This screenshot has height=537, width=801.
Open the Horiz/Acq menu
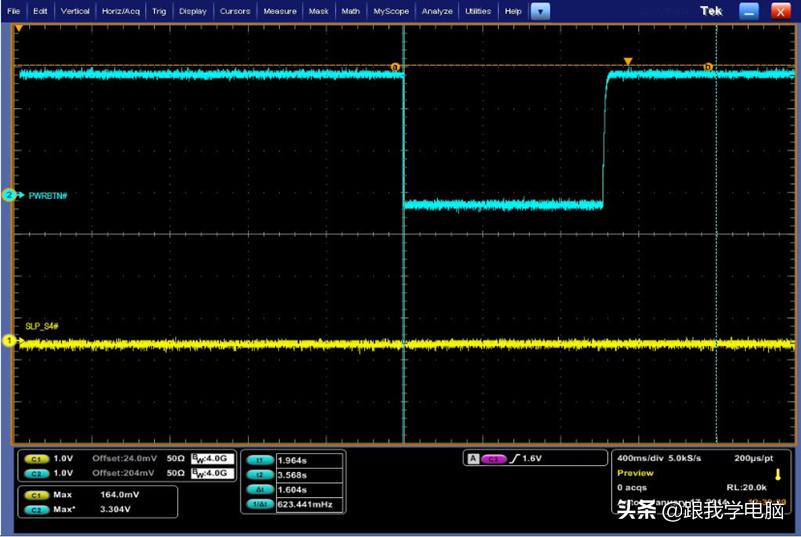click(121, 11)
